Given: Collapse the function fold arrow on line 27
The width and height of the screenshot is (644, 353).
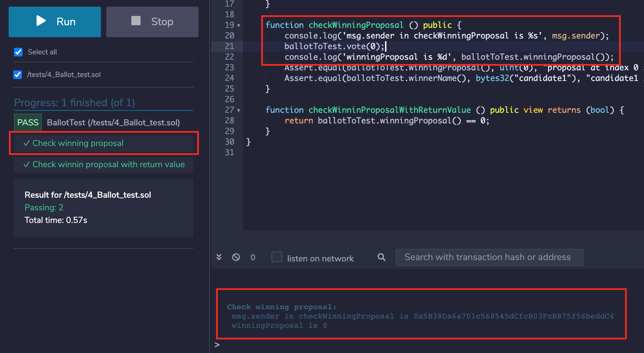Looking at the screenshot, I should tap(239, 110).
